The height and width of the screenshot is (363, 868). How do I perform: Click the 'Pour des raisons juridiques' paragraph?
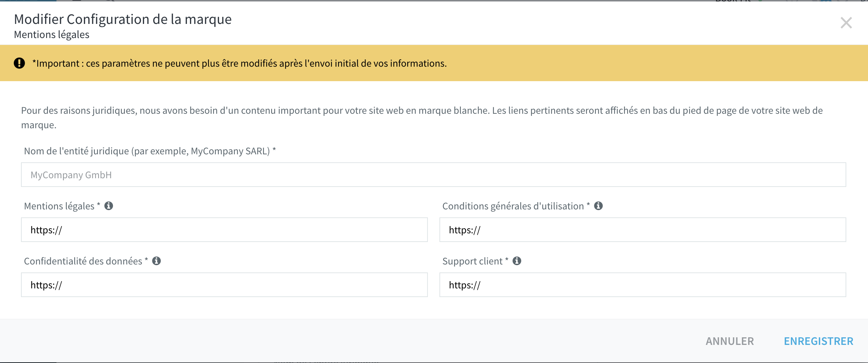click(x=422, y=118)
